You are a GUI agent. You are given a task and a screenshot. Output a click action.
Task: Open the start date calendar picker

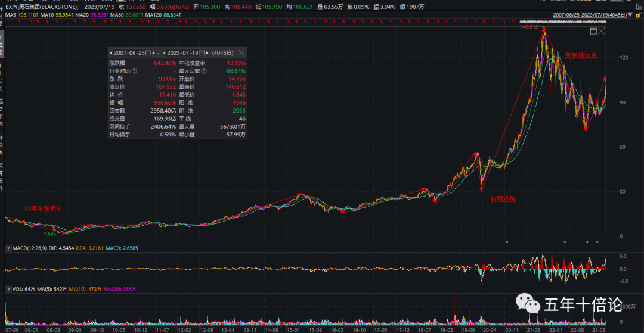coord(148,53)
